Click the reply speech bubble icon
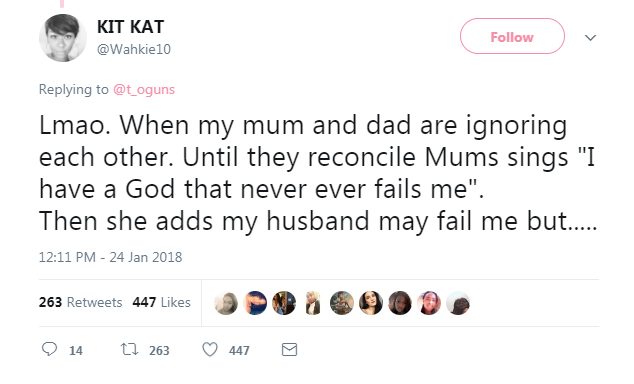Viewport: 634px width, 384px height. tap(49, 349)
